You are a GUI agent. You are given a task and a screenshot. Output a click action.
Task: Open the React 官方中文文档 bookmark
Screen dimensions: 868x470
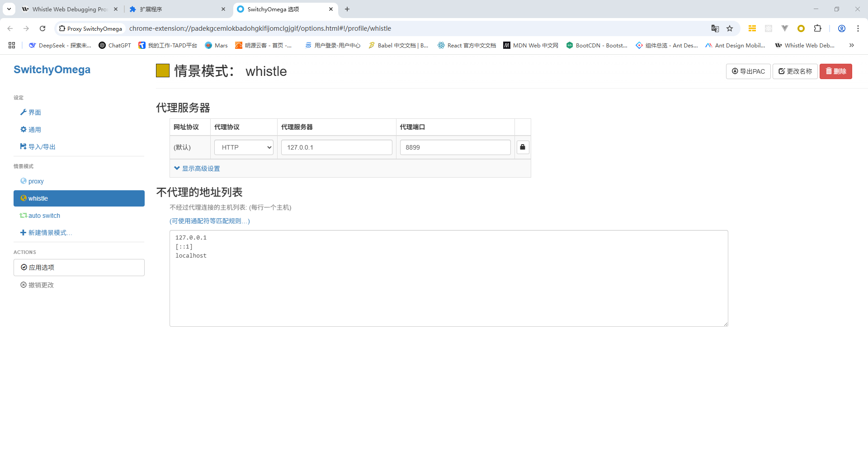pyautogui.click(x=467, y=45)
